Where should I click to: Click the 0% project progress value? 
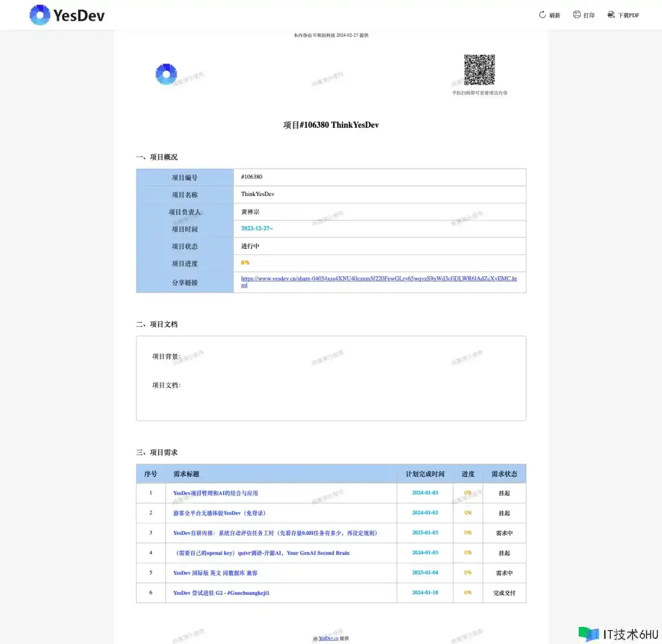245,263
